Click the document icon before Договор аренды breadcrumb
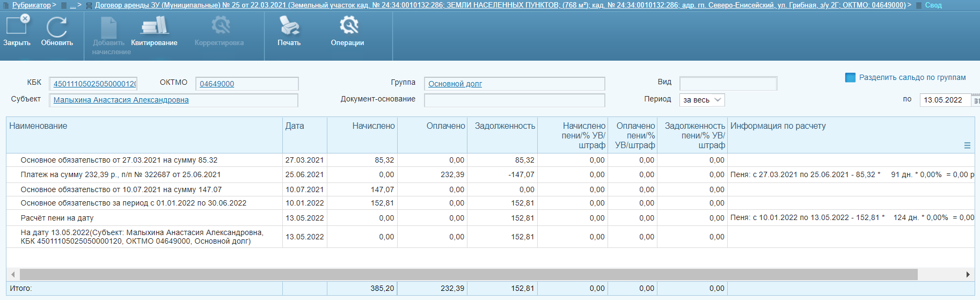980x300 pixels. pos(89,5)
